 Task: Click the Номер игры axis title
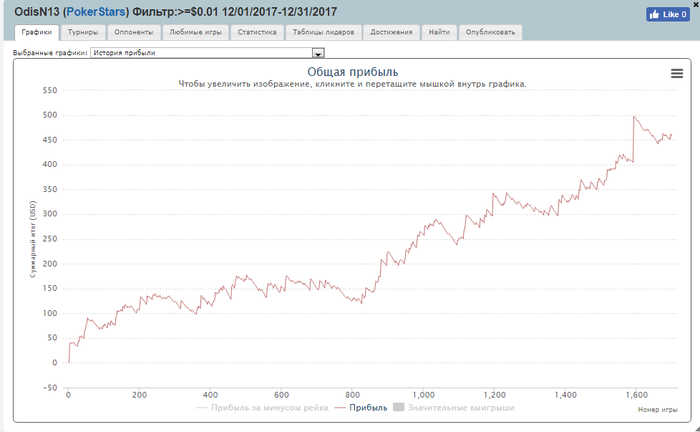pyautogui.click(x=658, y=410)
